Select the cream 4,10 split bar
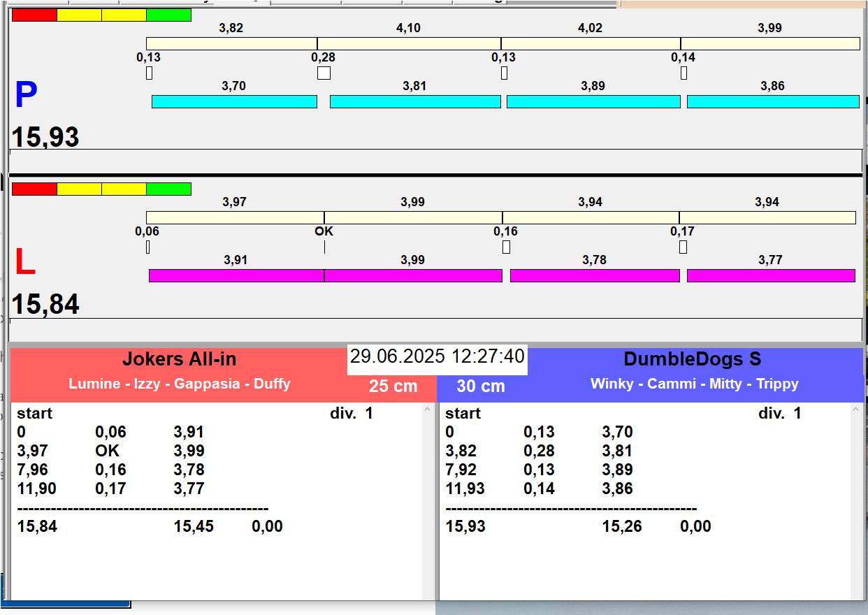This screenshot has height=615, width=868. click(409, 43)
